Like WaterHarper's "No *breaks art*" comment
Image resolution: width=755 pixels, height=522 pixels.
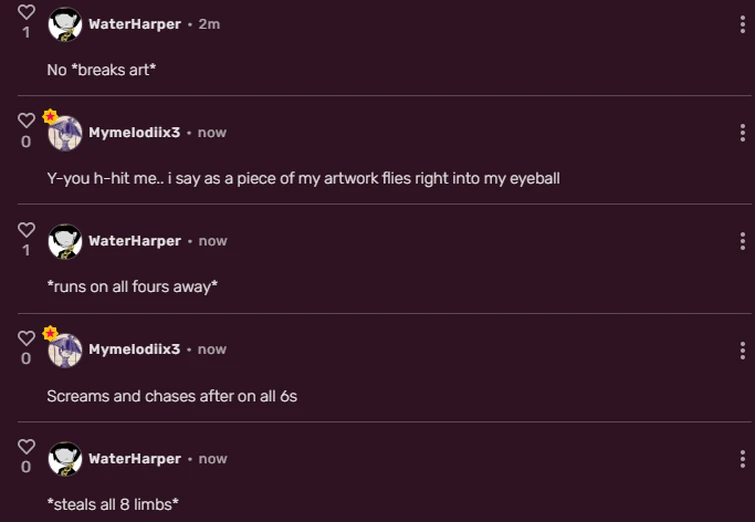point(26,13)
